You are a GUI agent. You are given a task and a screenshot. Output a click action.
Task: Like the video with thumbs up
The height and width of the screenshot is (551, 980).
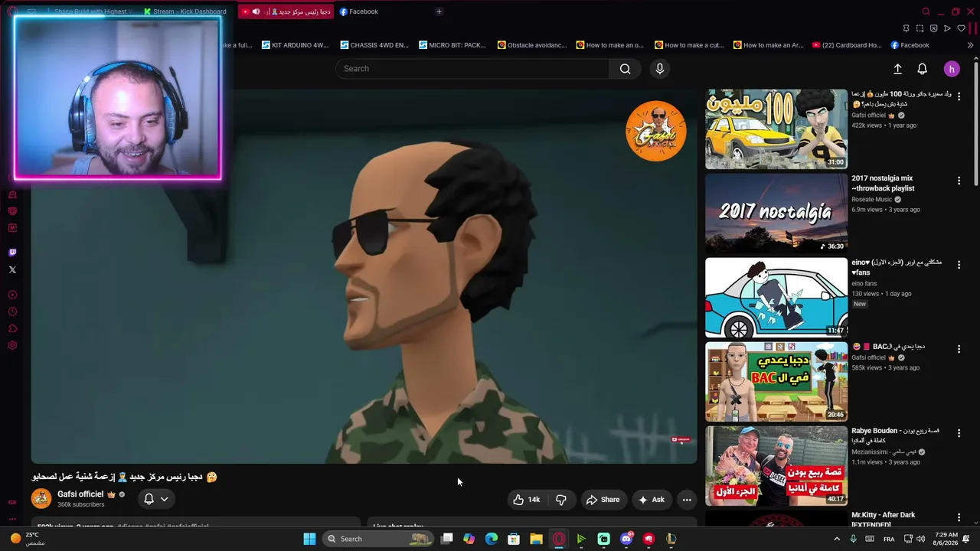tap(527, 500)
